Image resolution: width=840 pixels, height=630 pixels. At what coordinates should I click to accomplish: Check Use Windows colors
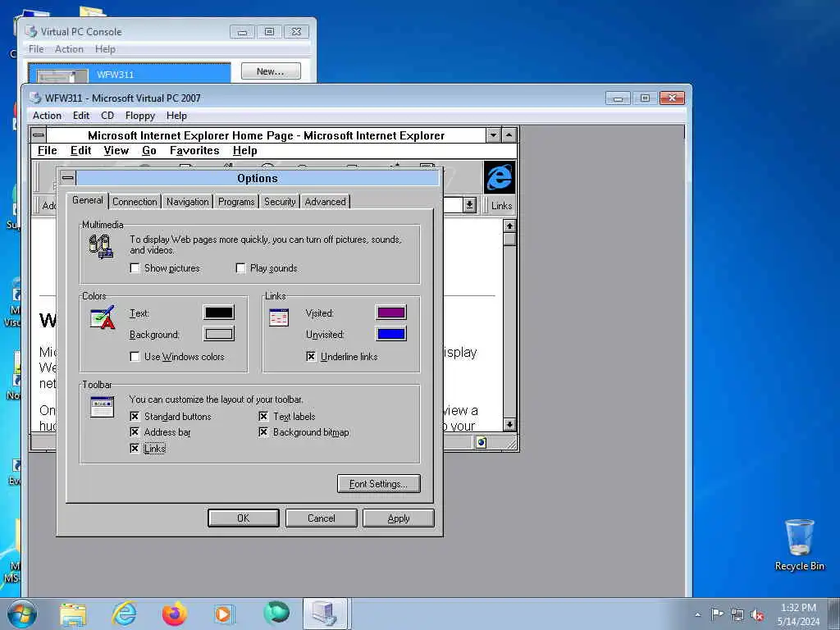coord(135,356)
